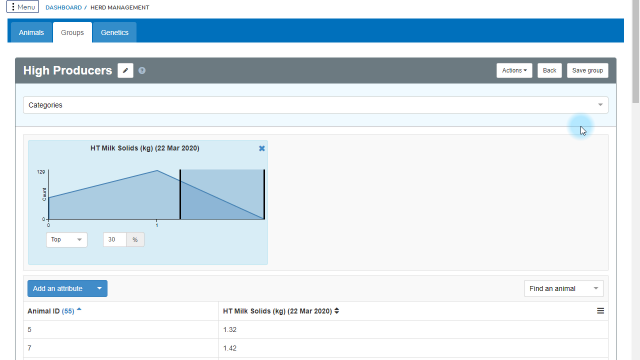The width and height of the screenshot is (640, 360).
Task: Select the Groups tab
Action: click(x=72, y=32)
